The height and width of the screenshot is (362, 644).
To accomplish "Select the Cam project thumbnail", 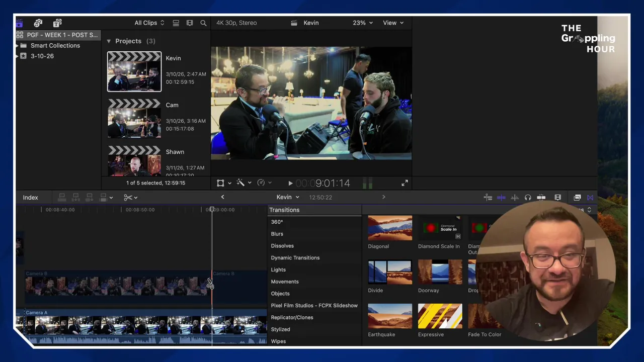I will point(134,119).
